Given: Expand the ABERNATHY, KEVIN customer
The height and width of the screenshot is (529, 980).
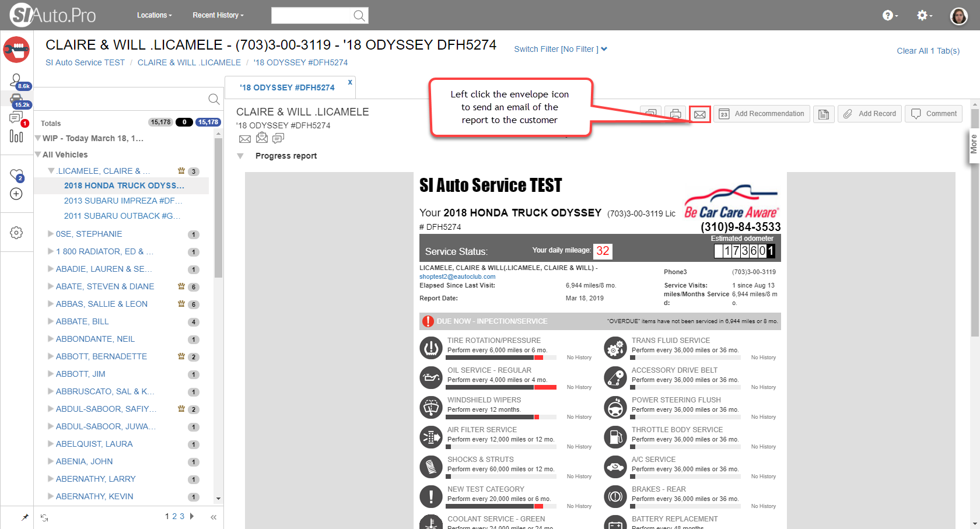Looking at the screenshot, I should point(51,496).
